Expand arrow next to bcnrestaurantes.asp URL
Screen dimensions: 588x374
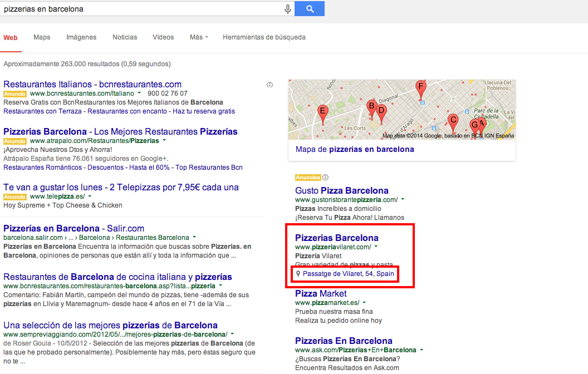pos(220,286)
